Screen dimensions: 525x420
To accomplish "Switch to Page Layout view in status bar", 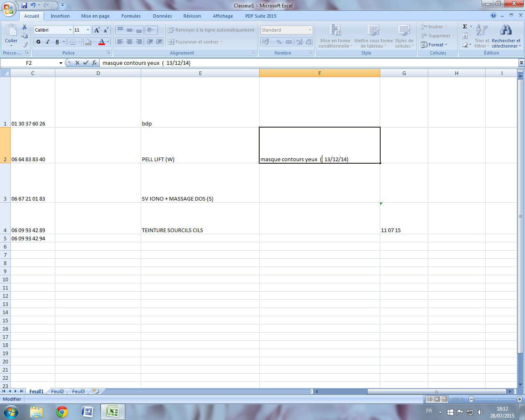I will pyautogui.click(x=437, y=399).
